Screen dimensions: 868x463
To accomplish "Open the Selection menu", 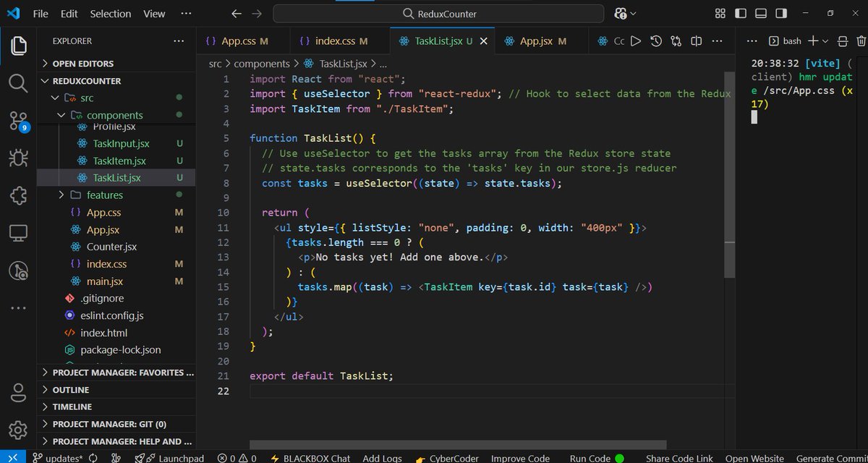I will 111,14.
